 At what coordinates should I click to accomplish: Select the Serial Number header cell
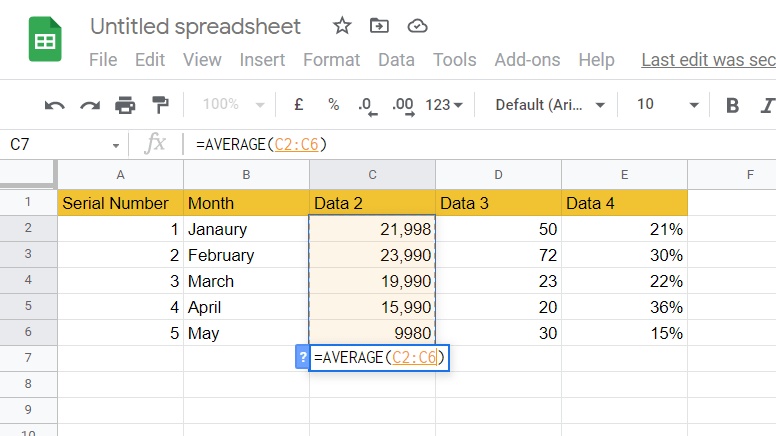(x=120, y=203)
